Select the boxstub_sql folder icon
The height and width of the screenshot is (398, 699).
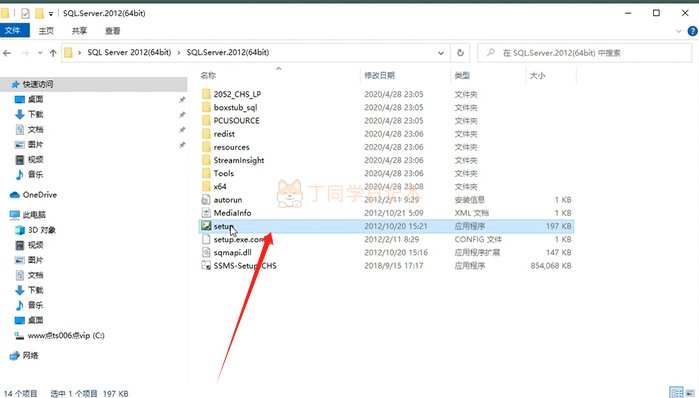tap(206, 107)
